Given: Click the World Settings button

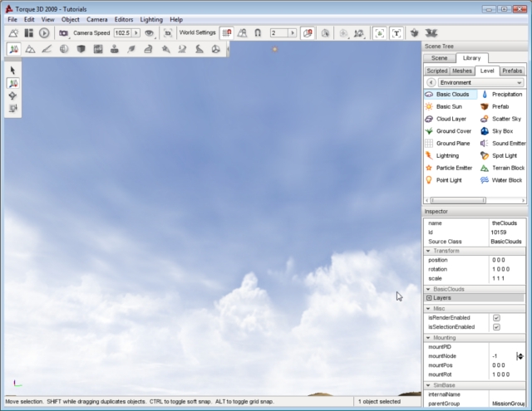Looking at the screenshot, I should coord(197,32).
